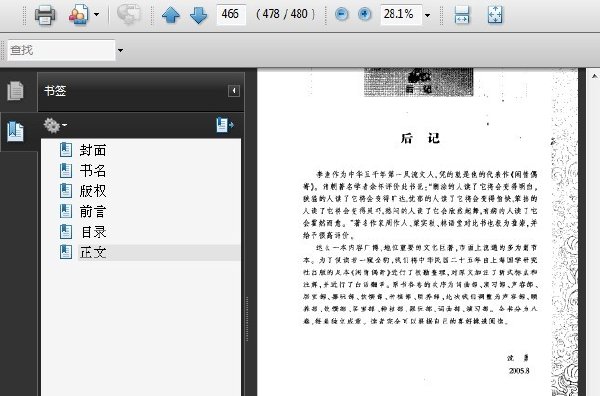Select the bookmarks panel icon
600x396 pixels.
coord(15,132)
